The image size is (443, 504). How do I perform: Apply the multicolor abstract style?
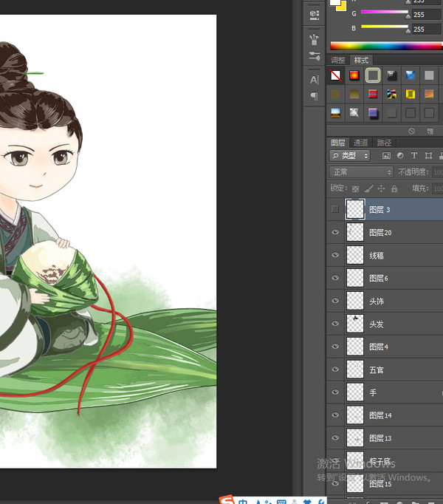click(391, 94)
